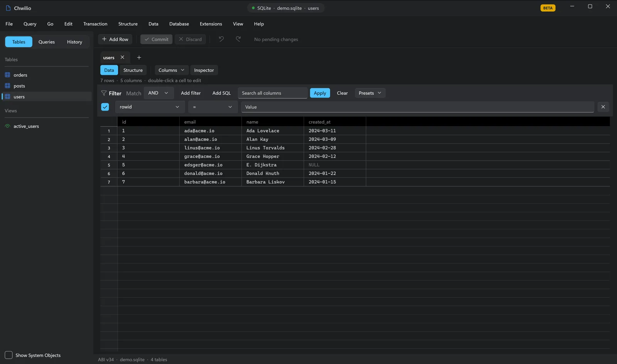617x364 pixels.
Task: Click Add filter
Action: pos(191,93)
